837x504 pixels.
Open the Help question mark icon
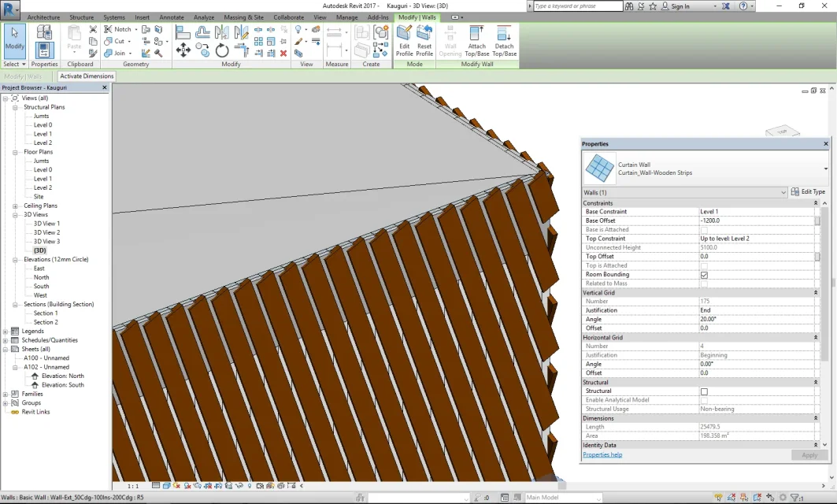point(743,6)
